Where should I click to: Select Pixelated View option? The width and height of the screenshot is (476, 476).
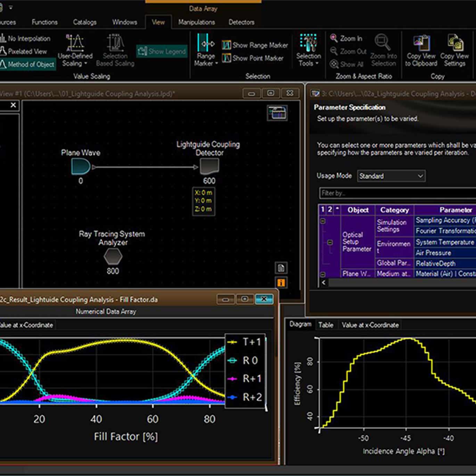pyautogui.click(x=24, y=51)
